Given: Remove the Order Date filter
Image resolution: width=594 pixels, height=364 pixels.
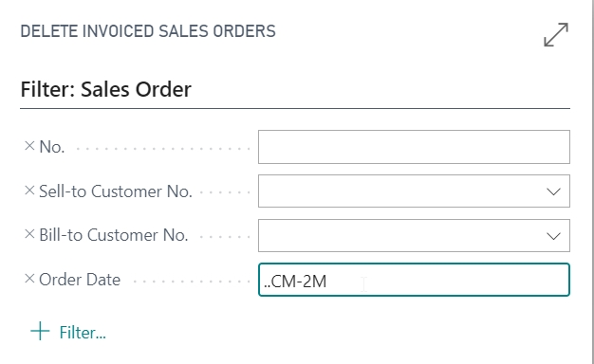Looking at the screenshot, I should click(29, 279).
